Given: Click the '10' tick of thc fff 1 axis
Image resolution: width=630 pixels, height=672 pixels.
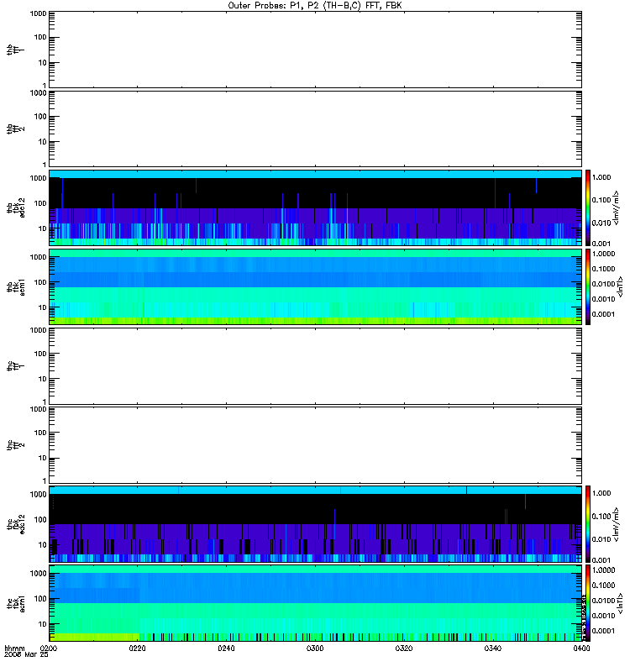Looking at the screenshot, I should pos(43,380).
